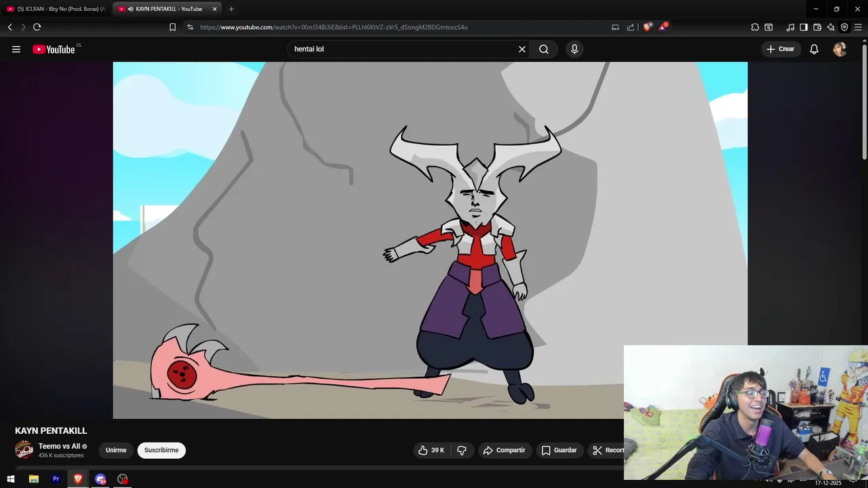Open the OBS recording taskbar icon
868x488 pixels.
click(122, 479)
